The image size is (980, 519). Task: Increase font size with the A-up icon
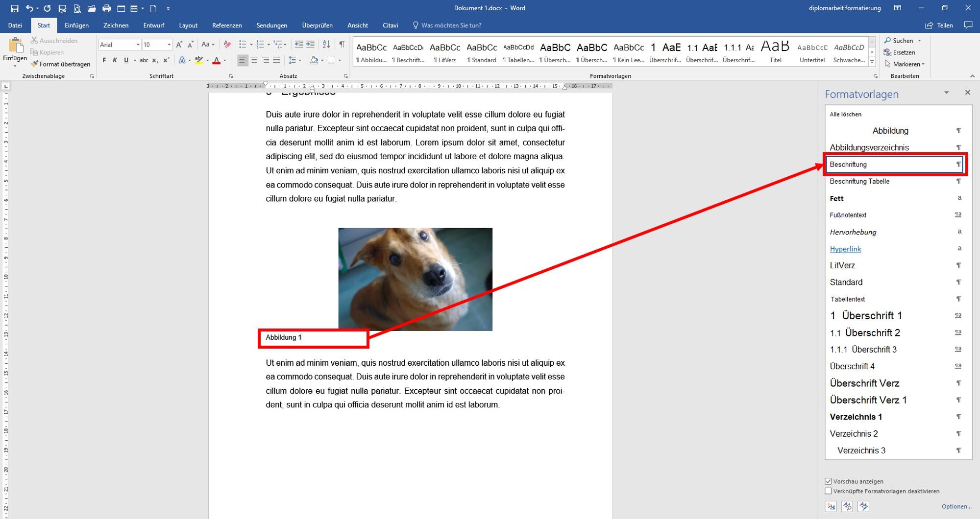(x=179, y=45)
